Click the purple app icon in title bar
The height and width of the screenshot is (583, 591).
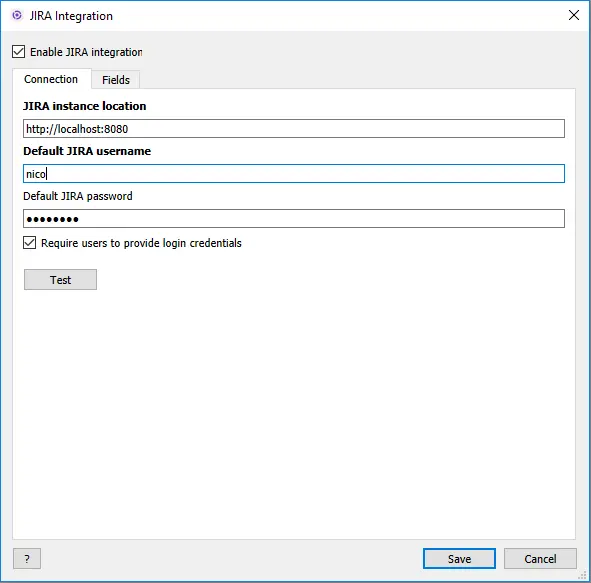click(17, 15)
